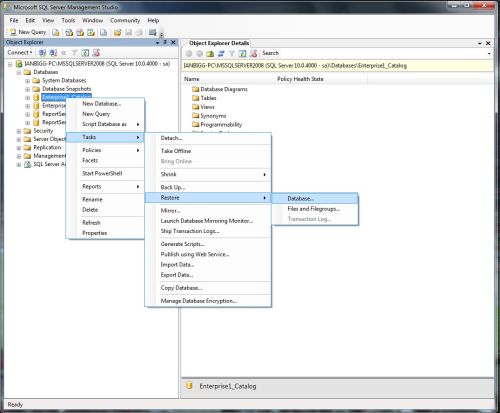The height and width of the screenshot is (413, 500).
Task: Click the Filter icon in Details toolbar
Action: pyautogui.click(x=232, y=53)
